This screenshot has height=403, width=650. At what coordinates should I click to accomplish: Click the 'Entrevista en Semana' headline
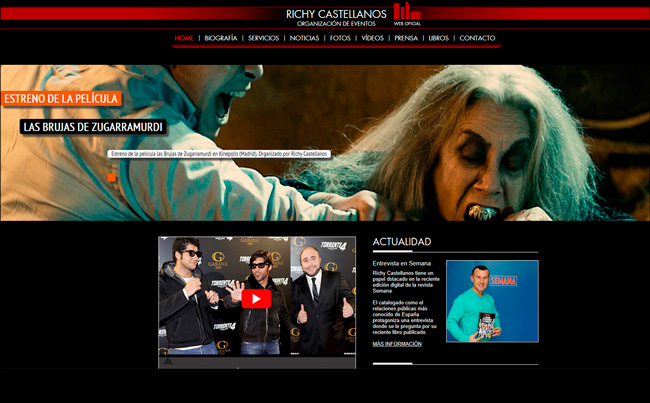click(x=402, y=263)
